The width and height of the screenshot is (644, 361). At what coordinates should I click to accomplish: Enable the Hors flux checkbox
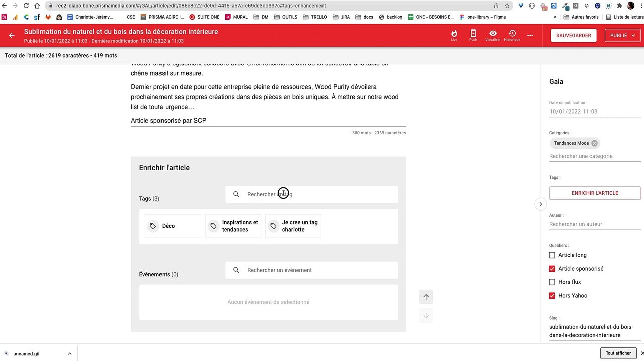[552, 282]
